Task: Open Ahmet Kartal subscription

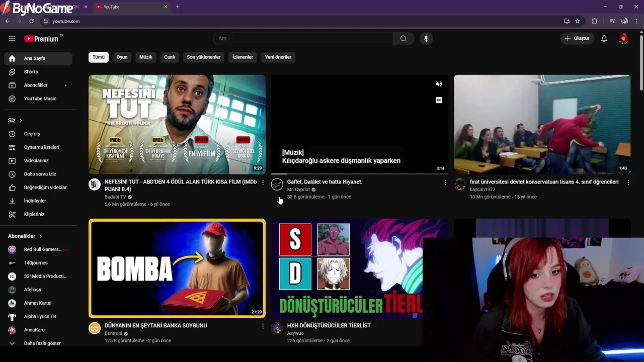Action: coord(38,303)
